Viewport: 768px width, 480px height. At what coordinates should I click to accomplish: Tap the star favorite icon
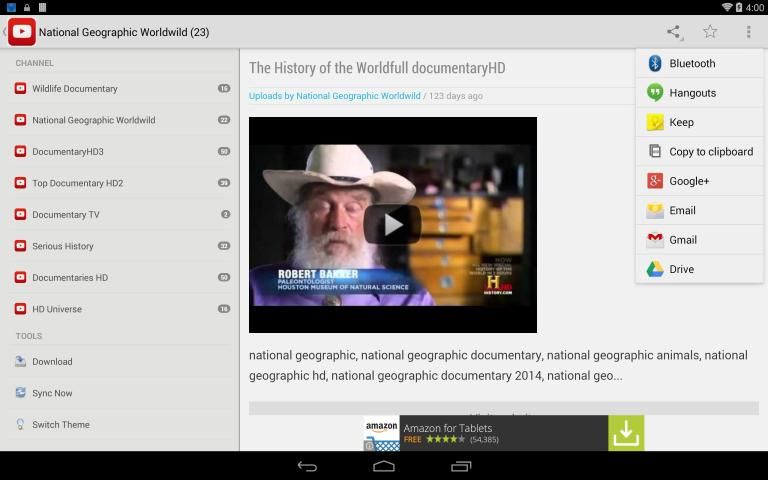coord(710,32)
